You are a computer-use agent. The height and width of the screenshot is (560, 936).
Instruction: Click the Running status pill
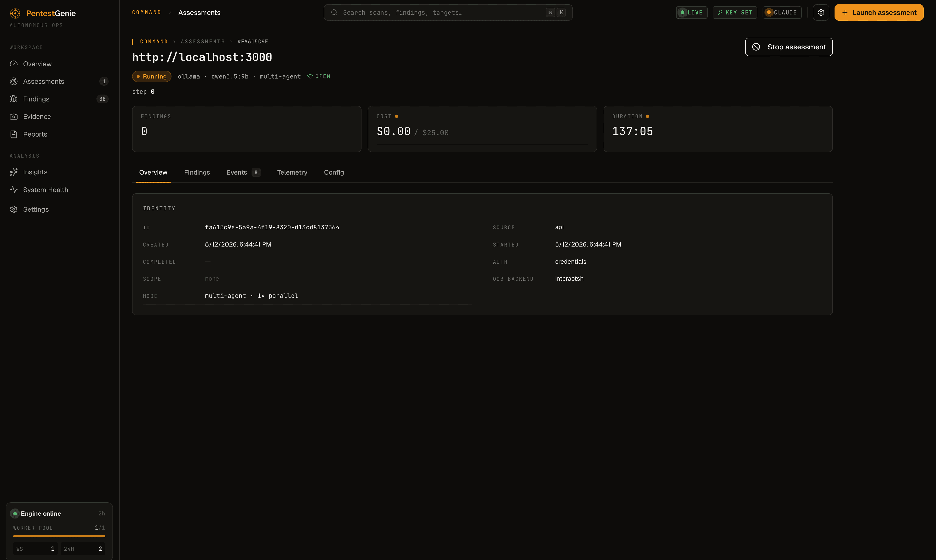[152, 76]
